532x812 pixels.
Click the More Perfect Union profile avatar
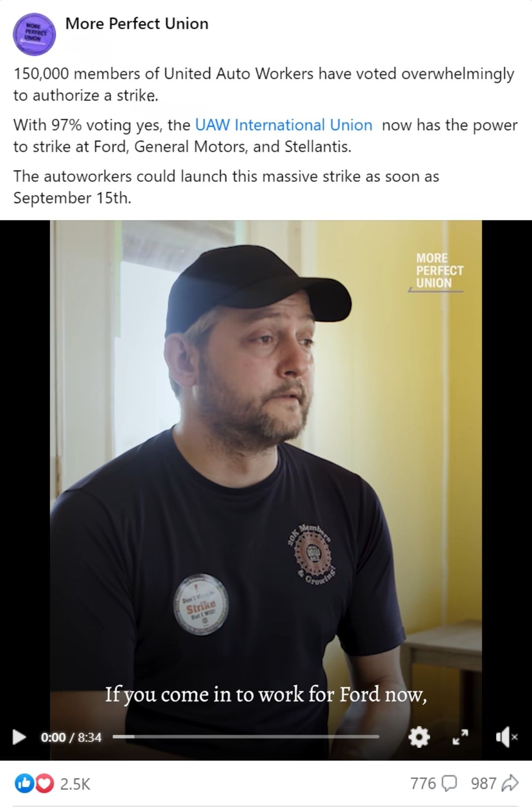tap(34, 34)
